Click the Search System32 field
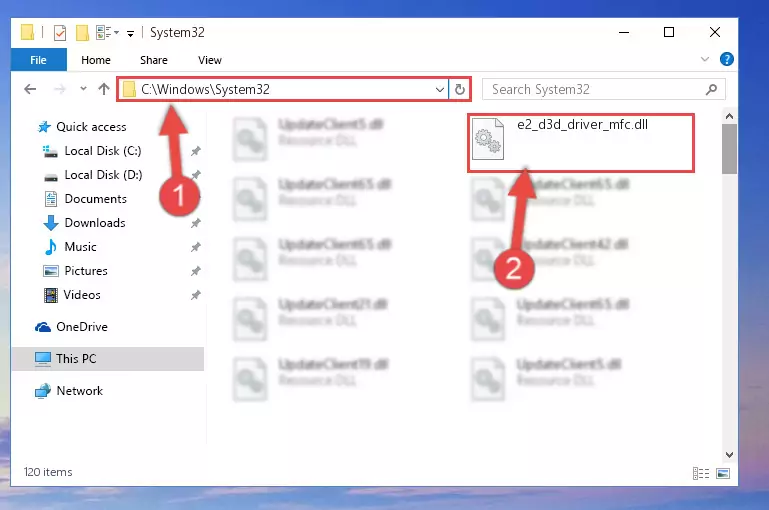769x510 pixels. [x=604, y=89]
